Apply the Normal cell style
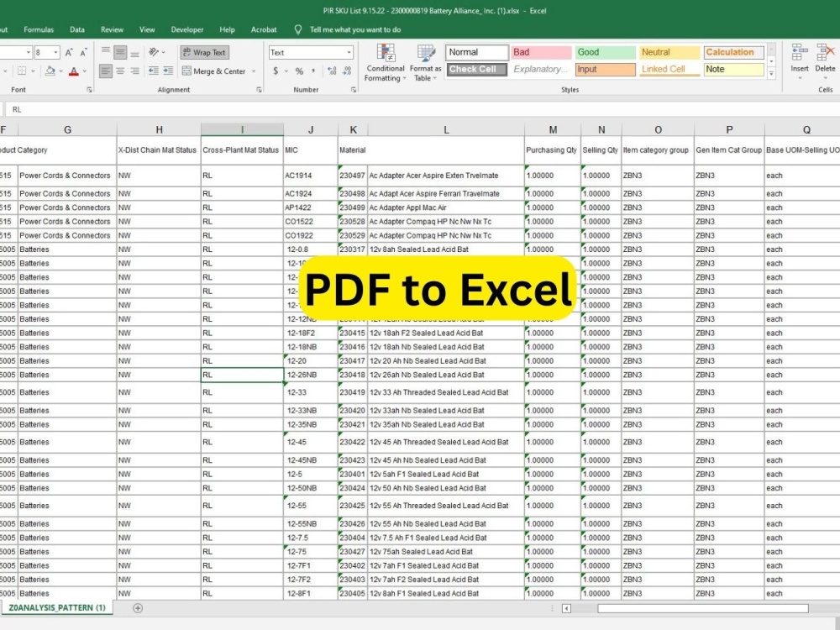Image resolution: width=840 pixels, height=630 pixels. (x=477, y=52)
